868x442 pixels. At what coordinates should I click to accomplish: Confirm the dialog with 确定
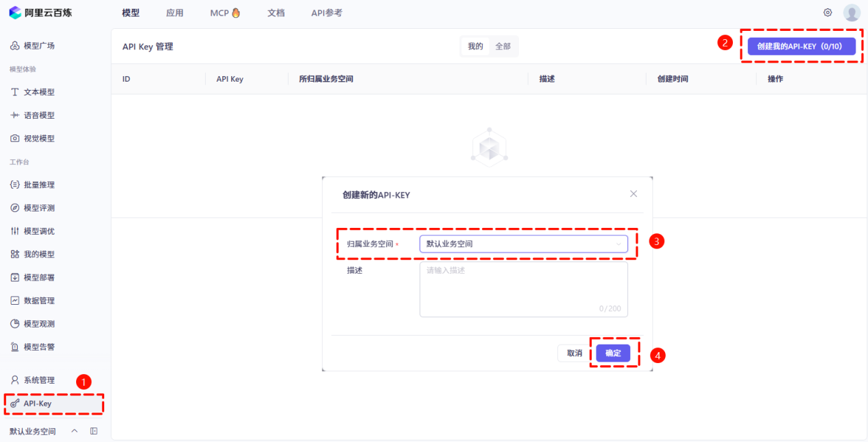pos(613,353)
